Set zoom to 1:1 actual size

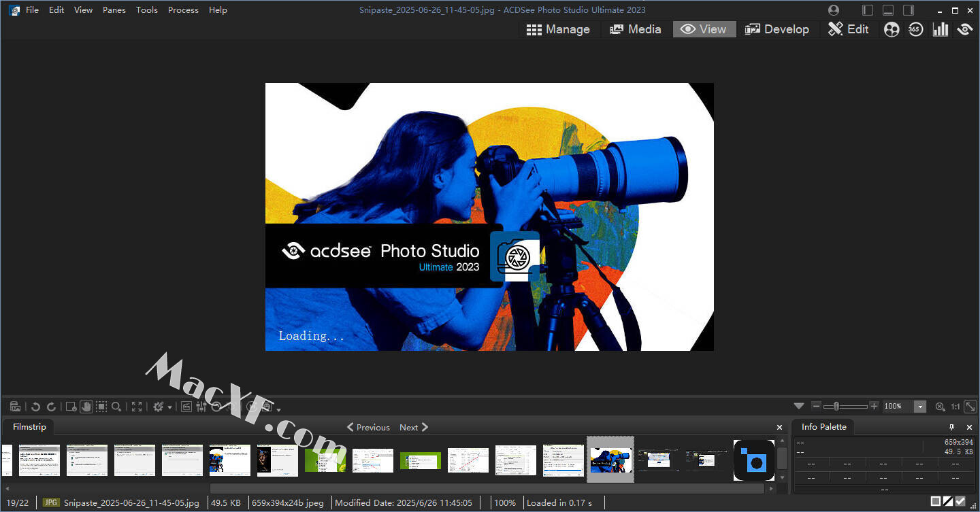[955, 407]
